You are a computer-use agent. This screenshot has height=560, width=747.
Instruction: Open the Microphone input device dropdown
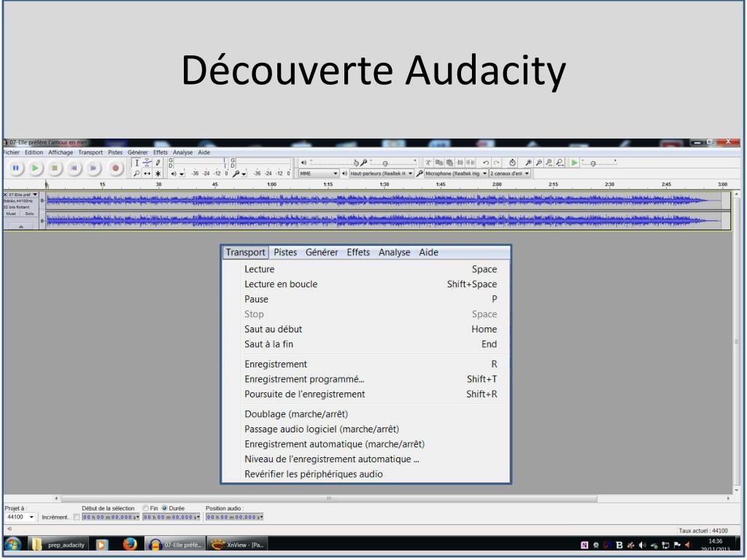(x=456, y=174)
